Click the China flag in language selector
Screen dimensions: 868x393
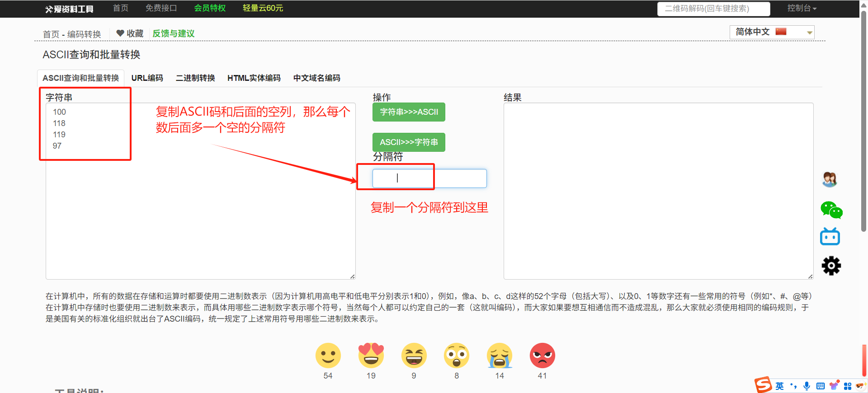point(781,32)
